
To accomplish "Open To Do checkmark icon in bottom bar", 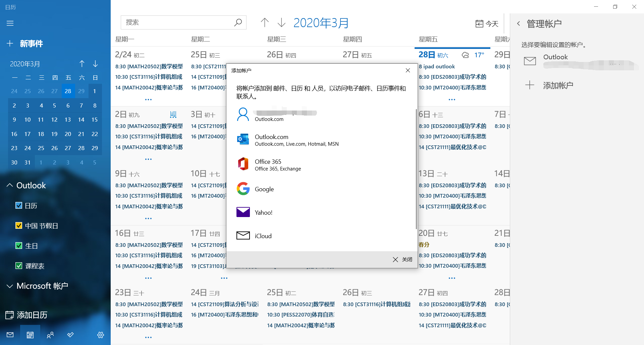I will 70,335.
